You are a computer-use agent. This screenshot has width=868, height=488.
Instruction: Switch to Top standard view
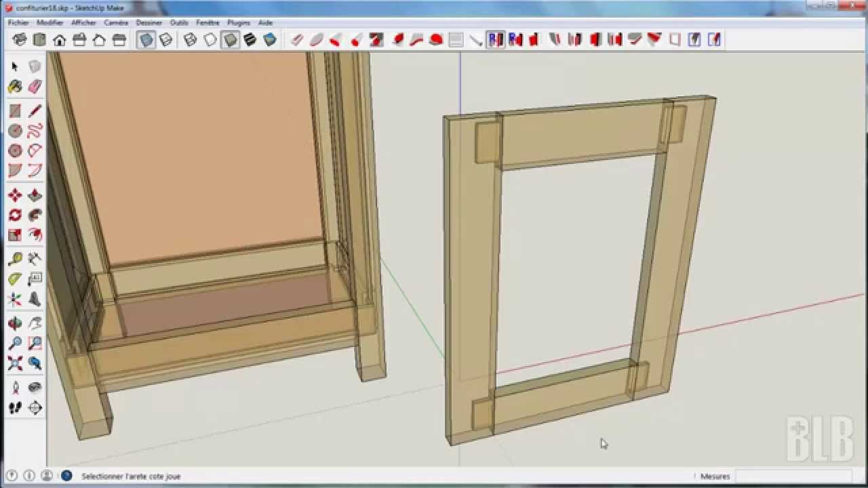(39, 40)
